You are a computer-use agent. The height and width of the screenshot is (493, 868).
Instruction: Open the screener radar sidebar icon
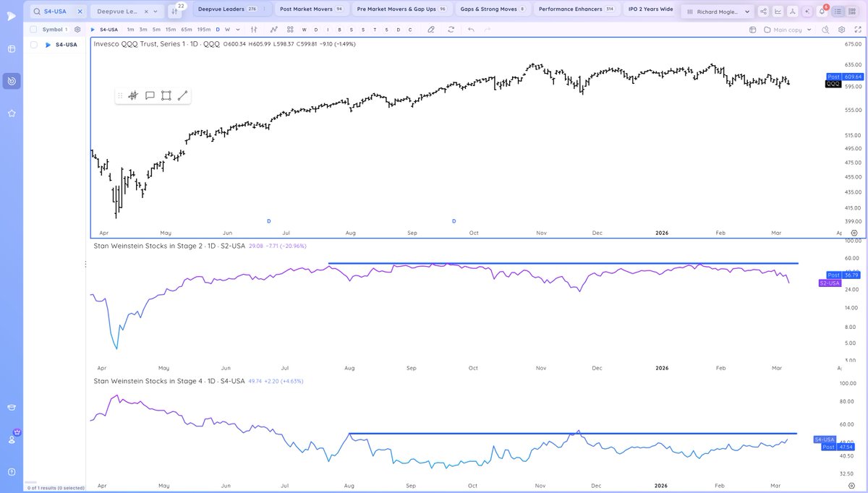pos(12,81)
